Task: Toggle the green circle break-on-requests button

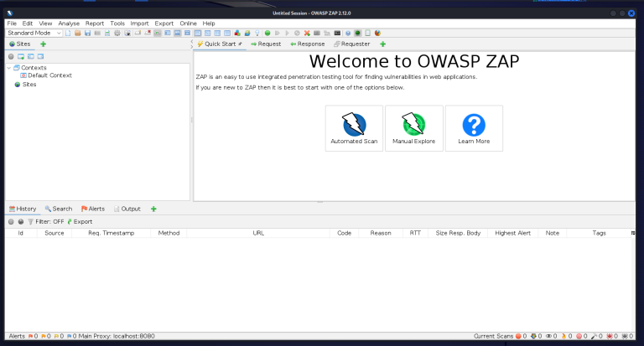Action: (x=267, y=34)
